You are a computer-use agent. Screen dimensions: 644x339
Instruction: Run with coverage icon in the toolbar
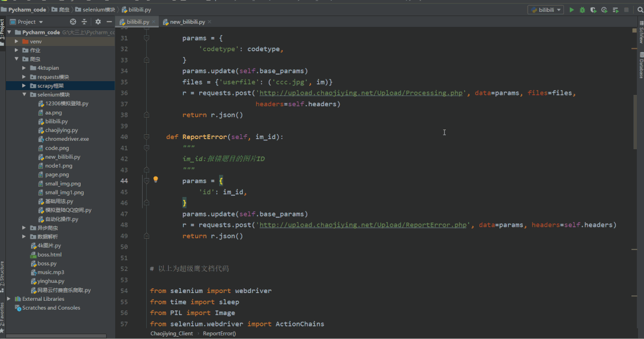(x=593, y=10)
